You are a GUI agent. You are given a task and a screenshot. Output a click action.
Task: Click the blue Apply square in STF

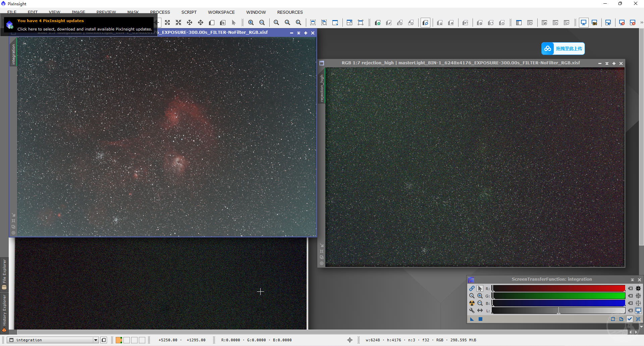coord(480,319)
